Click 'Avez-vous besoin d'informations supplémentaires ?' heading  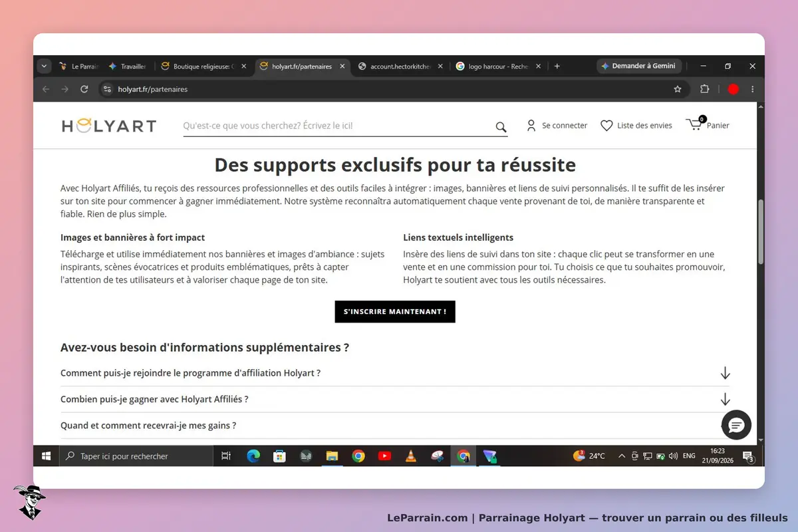(205, 347)
